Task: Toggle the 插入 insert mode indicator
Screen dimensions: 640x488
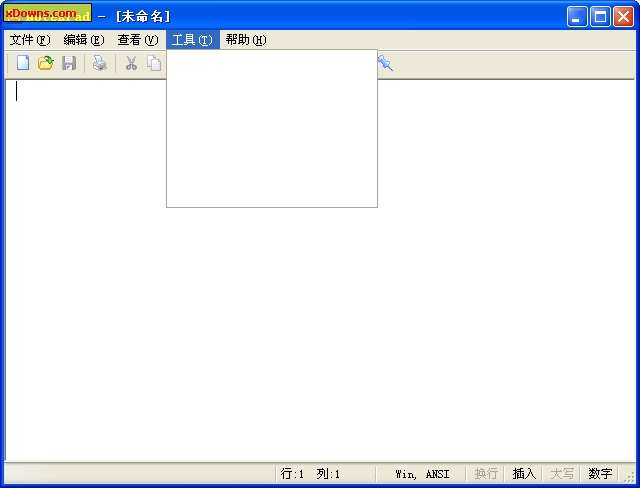Action: coord(524,474)
